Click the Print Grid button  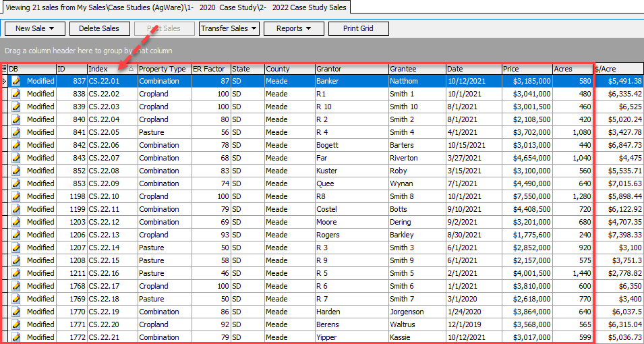tap(359, 28)
